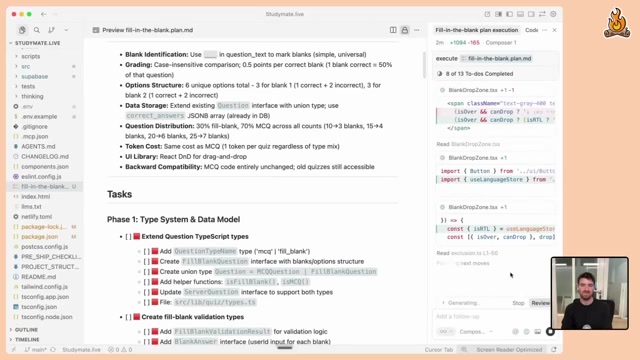The width and height of the screenshot is (640, 360).
Task: Click split editor icon in preview toolbar
Action: (393, 30)
